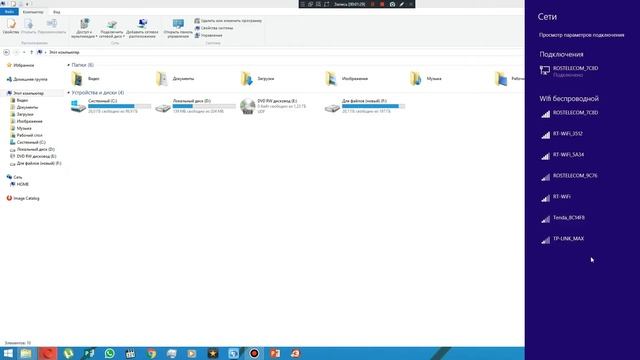Open the Подключить сетевой диск dropdown
The width and height of the screenshot is (640, 360).
(x=112, y=28)
